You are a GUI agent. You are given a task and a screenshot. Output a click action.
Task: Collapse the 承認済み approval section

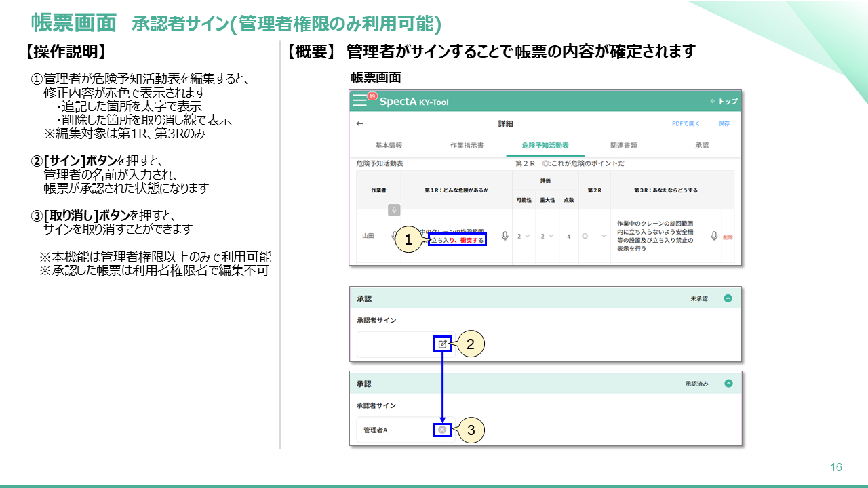coord(728,384)
